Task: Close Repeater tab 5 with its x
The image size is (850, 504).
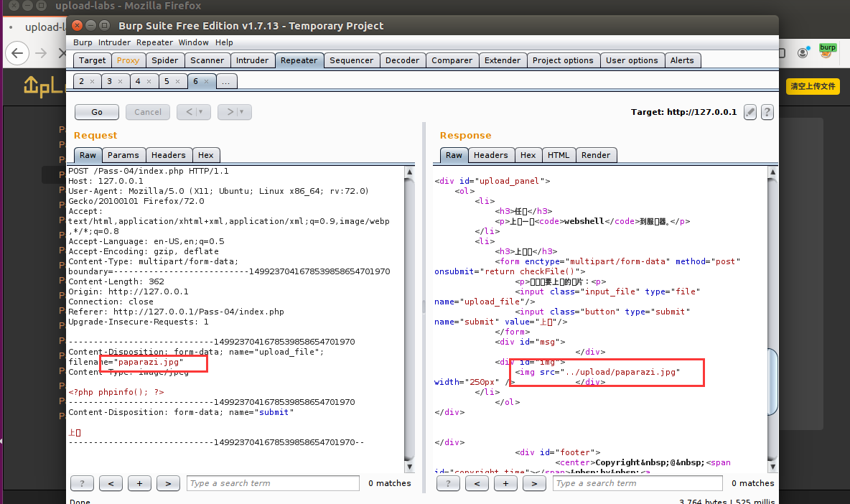Action: click(x=177, y=82)
